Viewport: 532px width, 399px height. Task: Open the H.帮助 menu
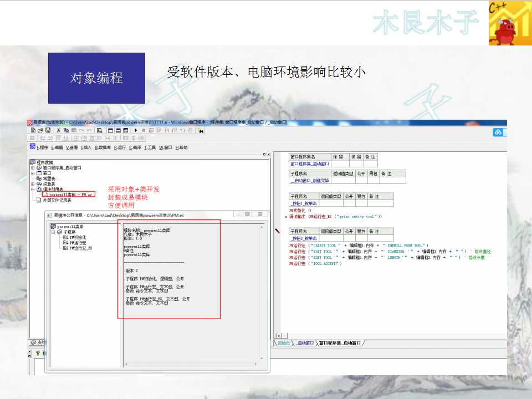(182, 147)
